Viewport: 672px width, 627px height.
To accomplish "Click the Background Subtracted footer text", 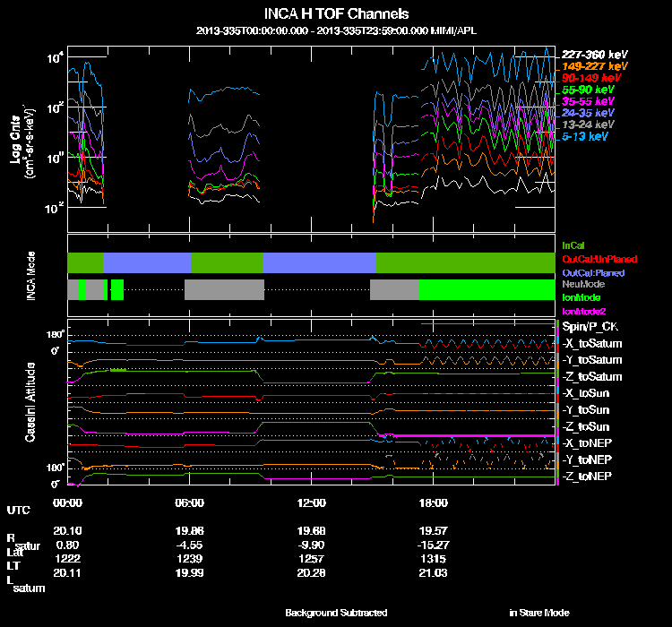I will [x=336, y=613].
